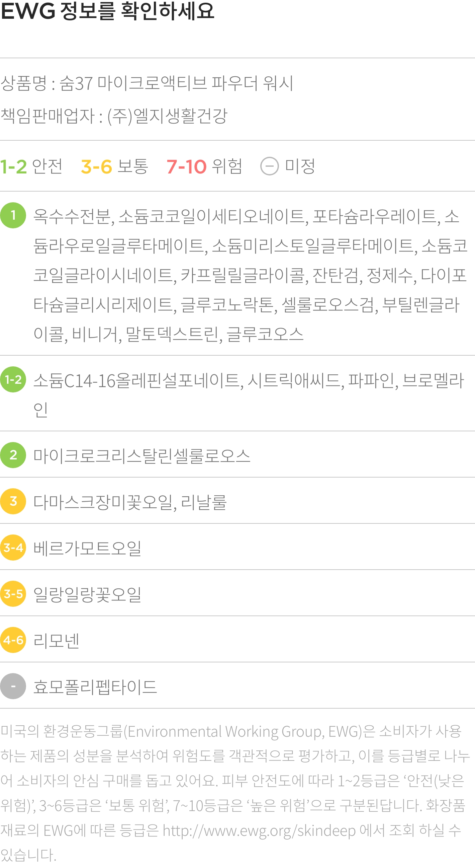Click the yellow grade 3 badge
This screenshot has width=475, height=868.
pos(13,501)
